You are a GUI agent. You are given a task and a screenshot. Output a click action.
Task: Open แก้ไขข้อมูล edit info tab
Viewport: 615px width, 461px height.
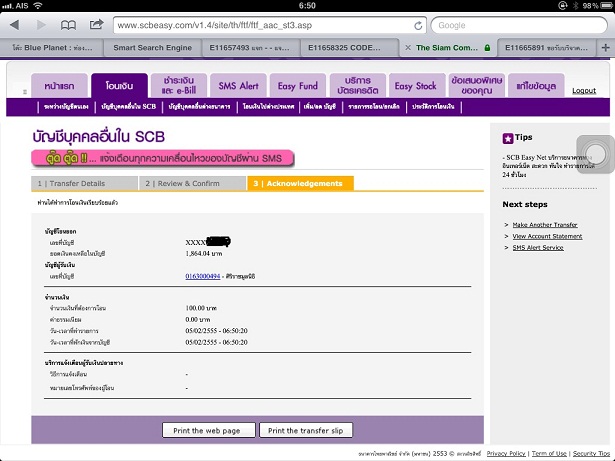tap(536, 86)
